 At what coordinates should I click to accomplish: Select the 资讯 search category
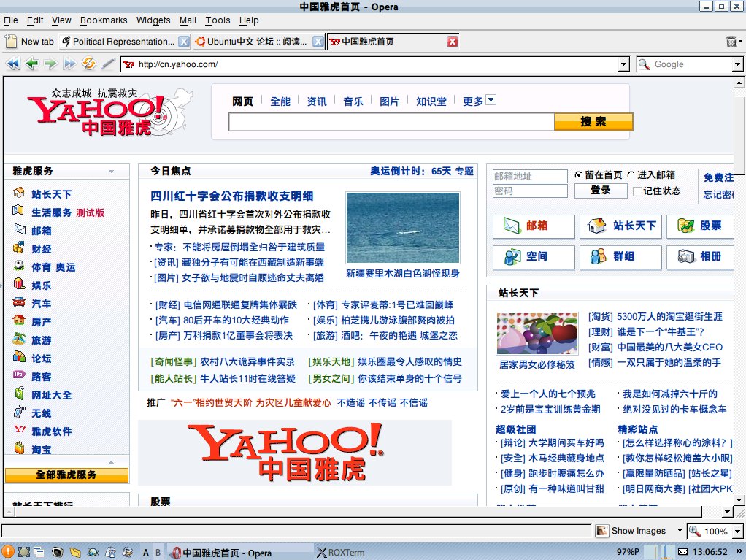tap(316, 101)
